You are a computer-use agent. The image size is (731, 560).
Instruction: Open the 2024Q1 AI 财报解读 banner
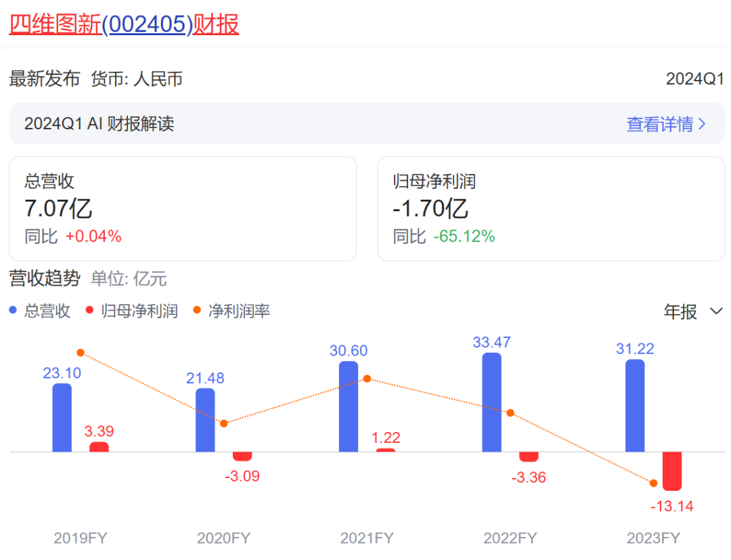[367, 123]
